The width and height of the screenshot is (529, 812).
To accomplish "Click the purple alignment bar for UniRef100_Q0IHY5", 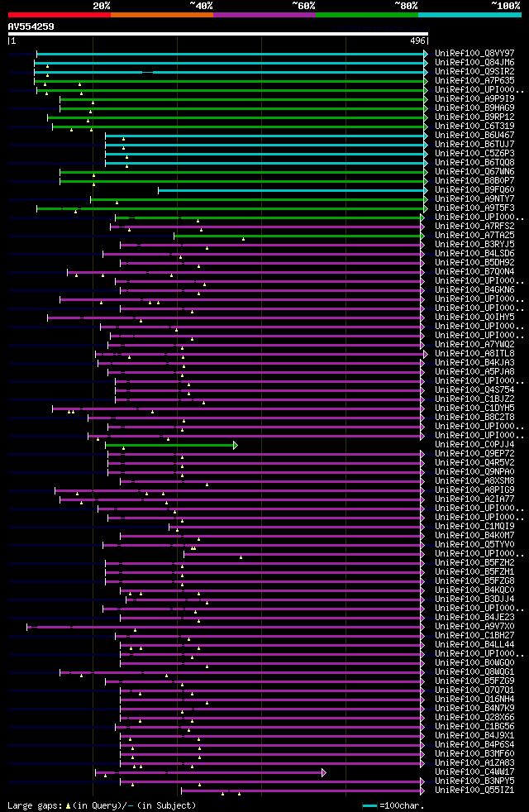I will coord(235,318).
